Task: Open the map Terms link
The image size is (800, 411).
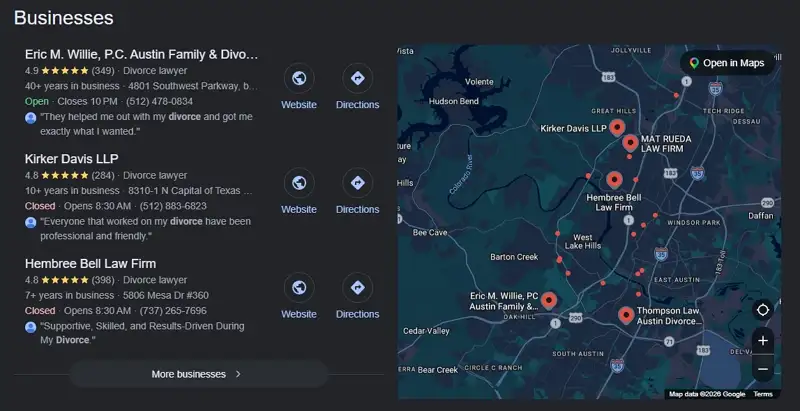Action: tap(763, 394)
